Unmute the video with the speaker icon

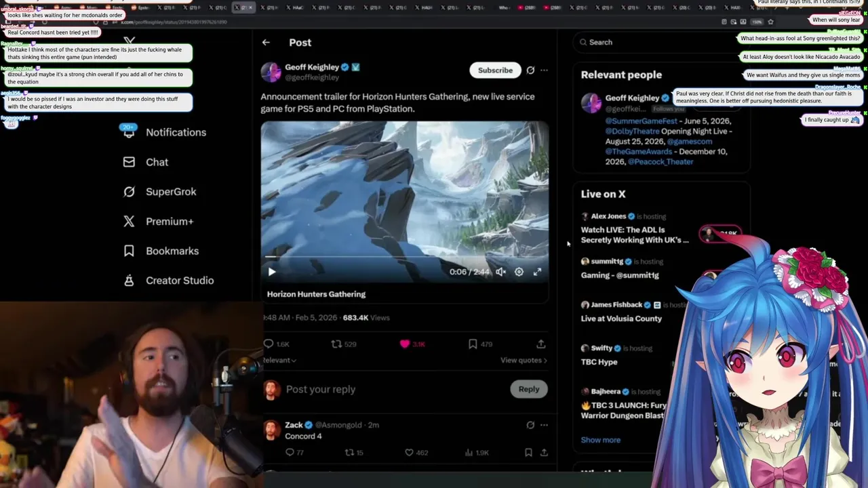tap(500, 272)
